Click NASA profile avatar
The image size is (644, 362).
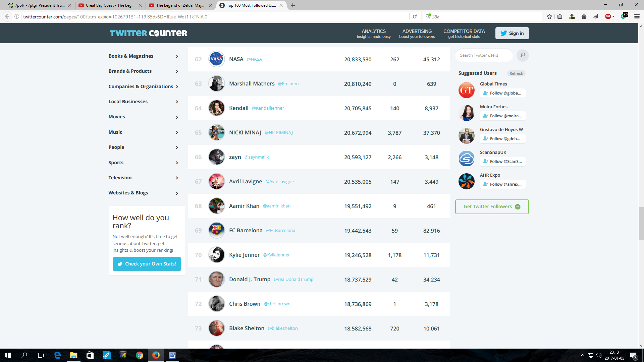tap(216, 59)
